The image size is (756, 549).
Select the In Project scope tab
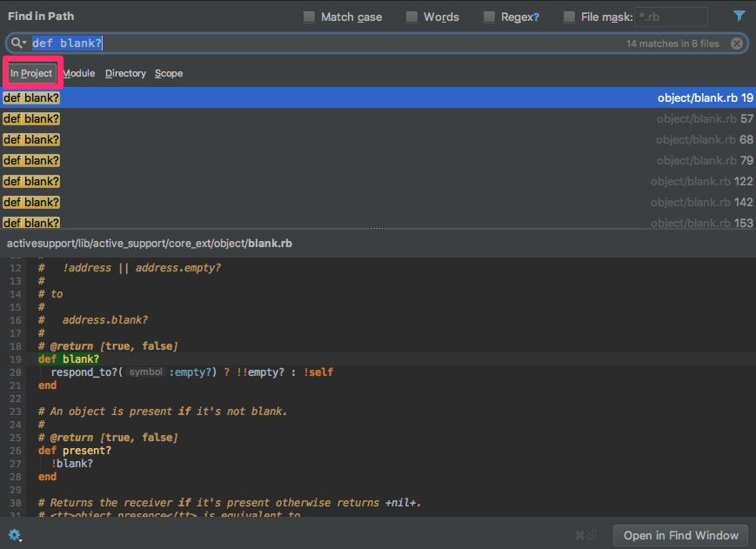pos(31,74)
